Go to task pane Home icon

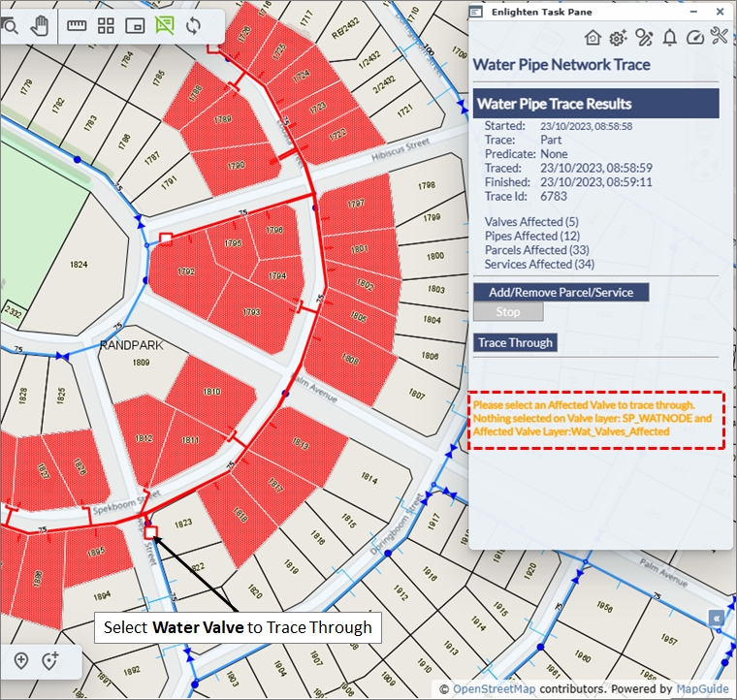point(593,38)
